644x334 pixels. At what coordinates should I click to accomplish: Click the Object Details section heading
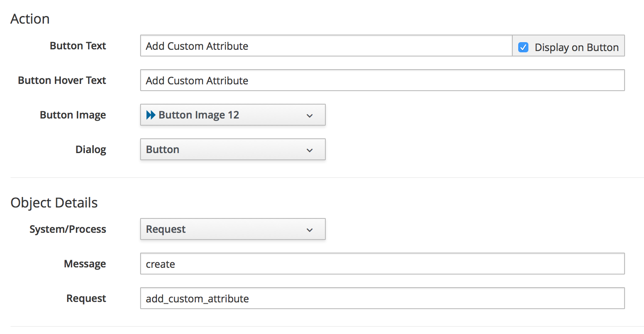pyautogui.click(x=54, y=203)
